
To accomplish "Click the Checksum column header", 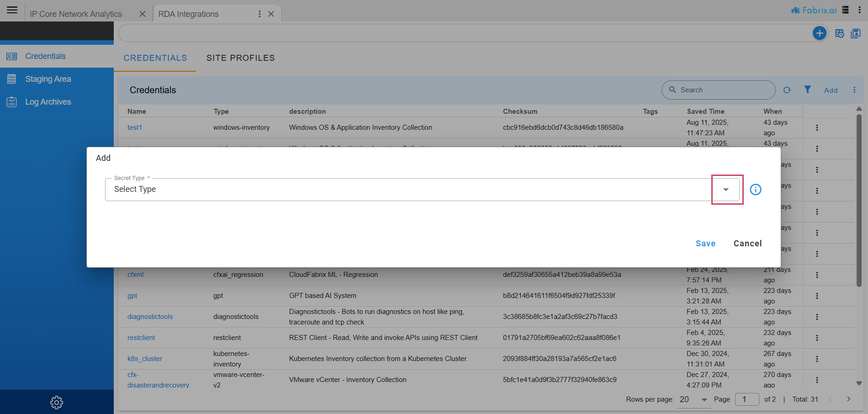I will 520,111.
